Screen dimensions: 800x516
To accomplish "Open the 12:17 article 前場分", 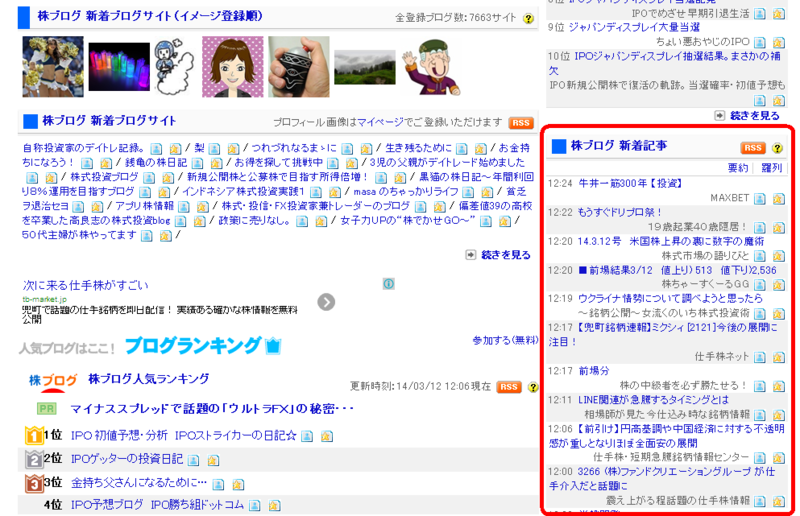I will 593,371.
